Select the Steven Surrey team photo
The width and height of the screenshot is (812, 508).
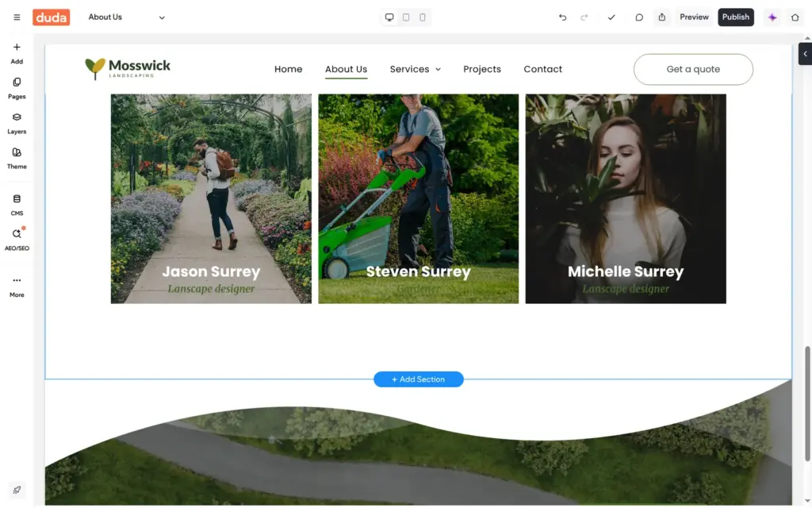tap(419, 198)
